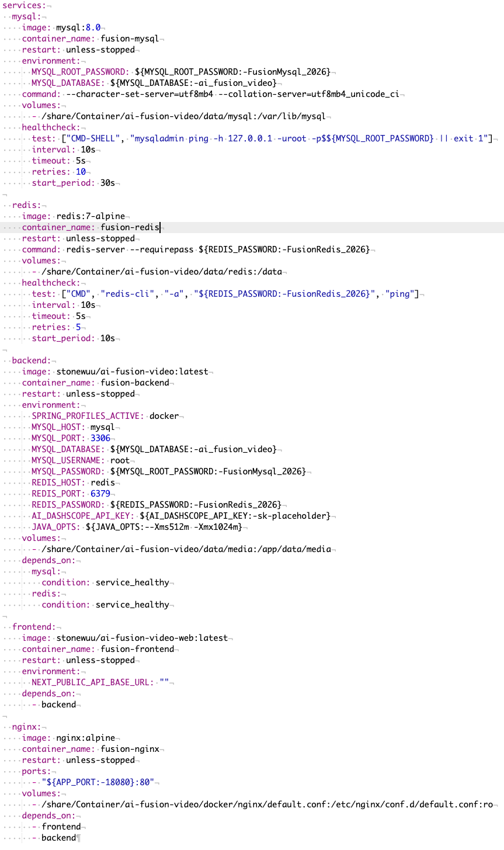Click "- frontend" under nginx depends_on

coord(56,827)
